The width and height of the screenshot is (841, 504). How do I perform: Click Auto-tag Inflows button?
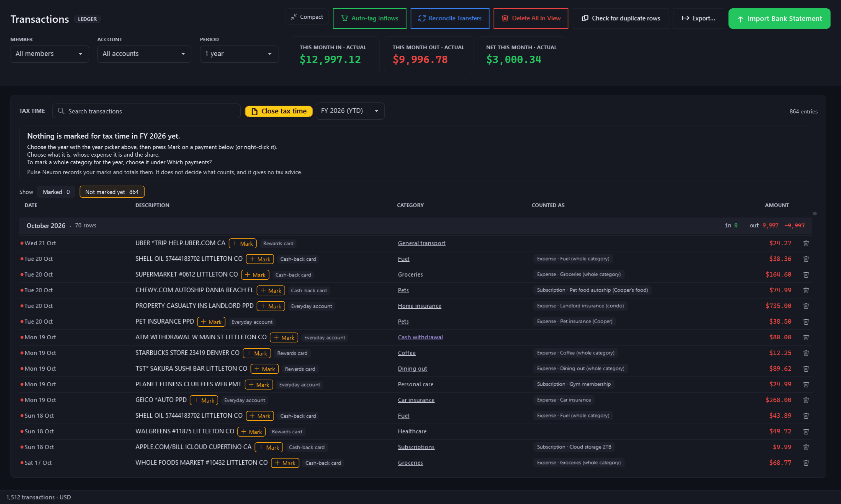pos(370,18)
